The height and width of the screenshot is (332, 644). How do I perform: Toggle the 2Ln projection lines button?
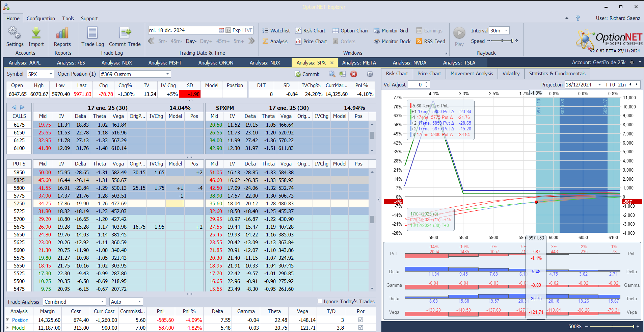pos(622,85)
